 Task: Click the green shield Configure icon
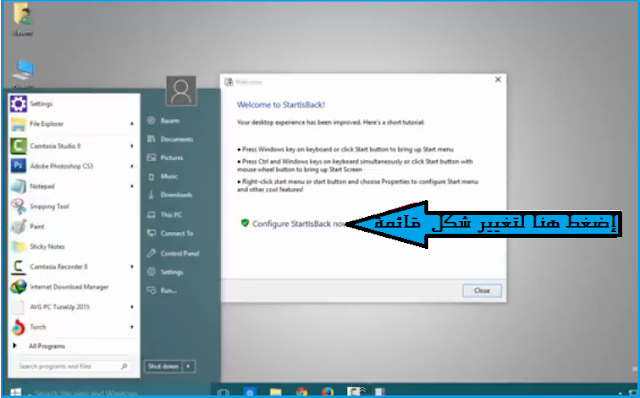point(244,223)
